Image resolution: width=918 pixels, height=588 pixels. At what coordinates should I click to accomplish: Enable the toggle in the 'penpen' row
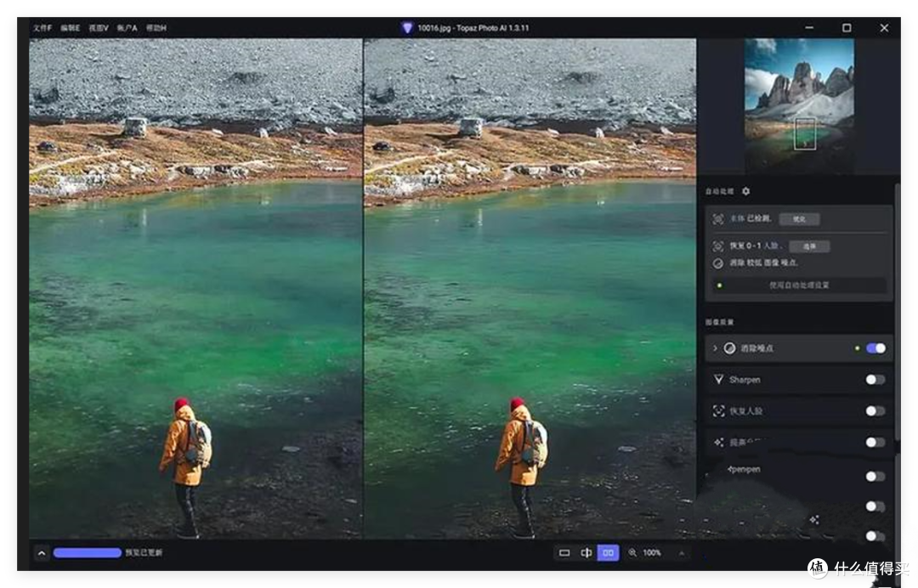click(875, 476)
